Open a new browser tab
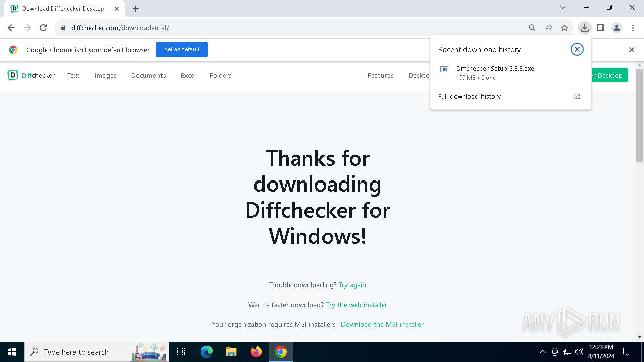 (136, 8)
